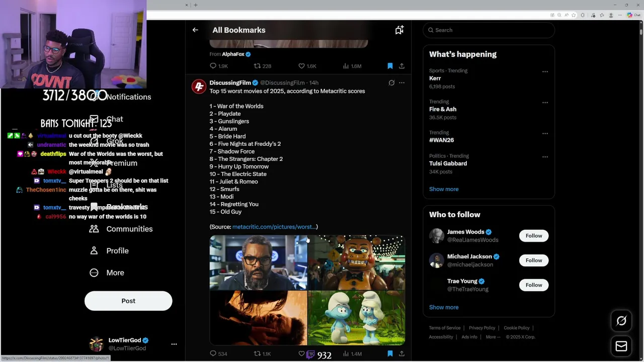This screenshot has width=644, height=362.
Task: Open the Michael Jackson profile name
Action: point(469,256)
